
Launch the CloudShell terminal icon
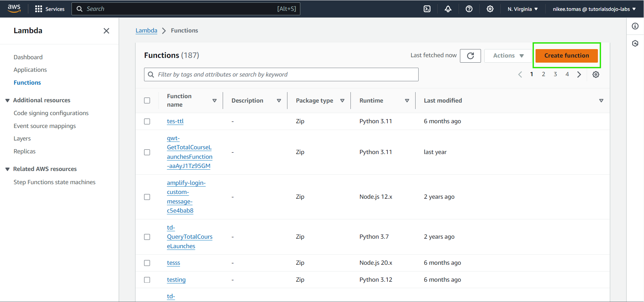pos(427,9)
